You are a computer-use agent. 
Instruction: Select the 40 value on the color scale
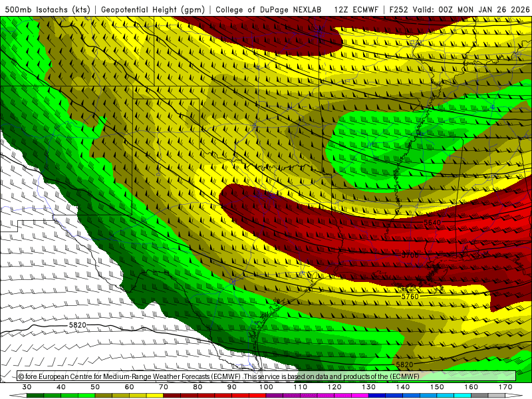[61, 387]
